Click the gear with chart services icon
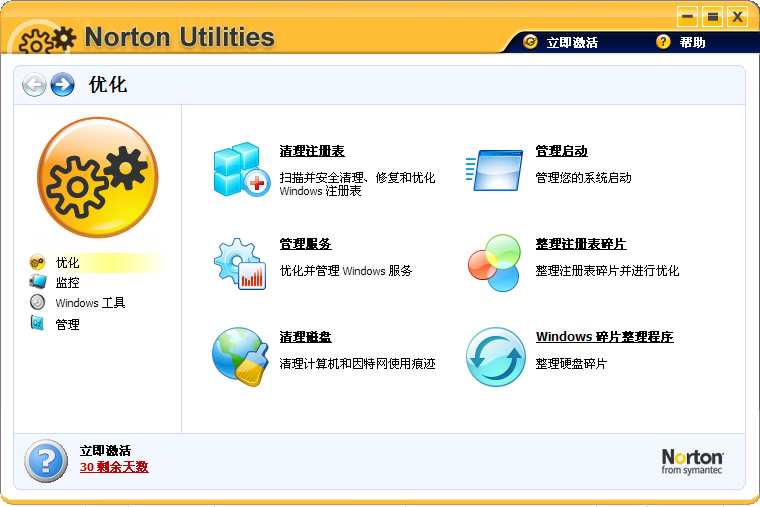Screen dimensions: 760x507 240,264
